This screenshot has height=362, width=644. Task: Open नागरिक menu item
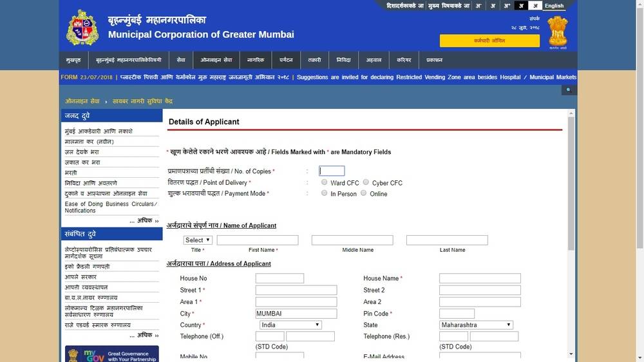(x=256, y=60)
